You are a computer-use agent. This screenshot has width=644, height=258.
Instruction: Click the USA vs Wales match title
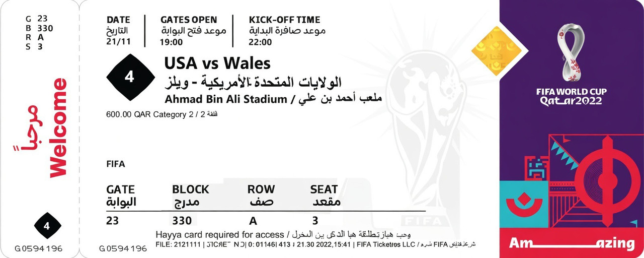(217, 63)
